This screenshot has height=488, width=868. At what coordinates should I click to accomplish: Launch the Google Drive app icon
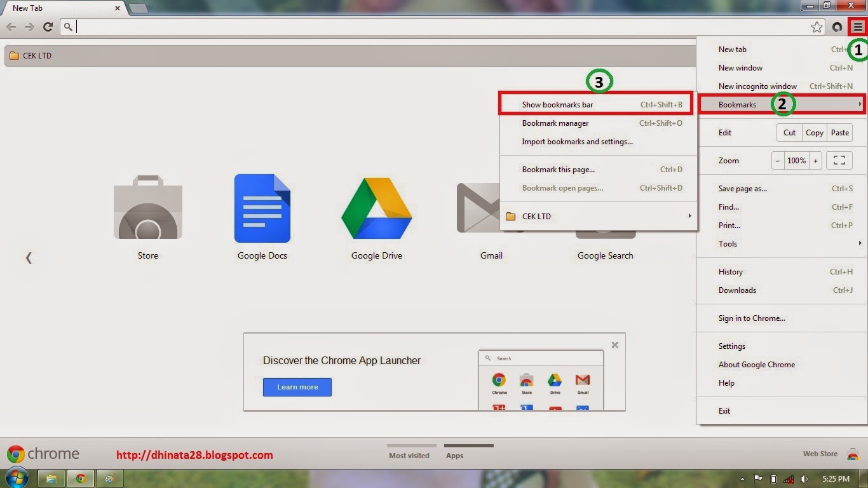pos(377,208)
